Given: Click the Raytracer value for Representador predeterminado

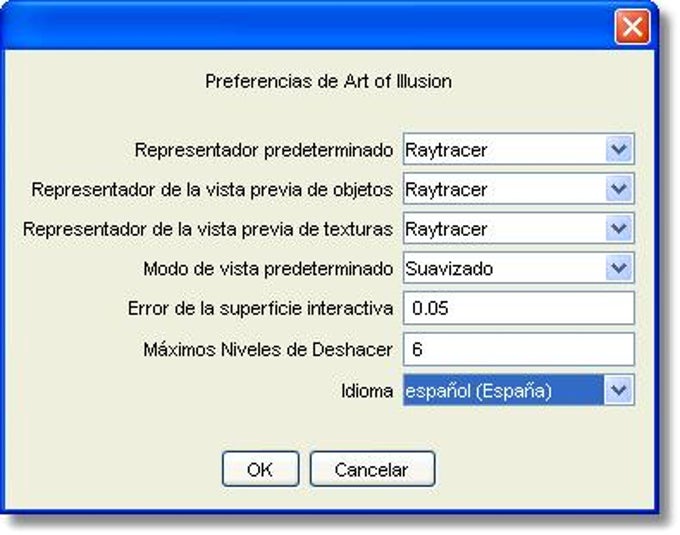Looking at the screenshot, I should (504, 149).
